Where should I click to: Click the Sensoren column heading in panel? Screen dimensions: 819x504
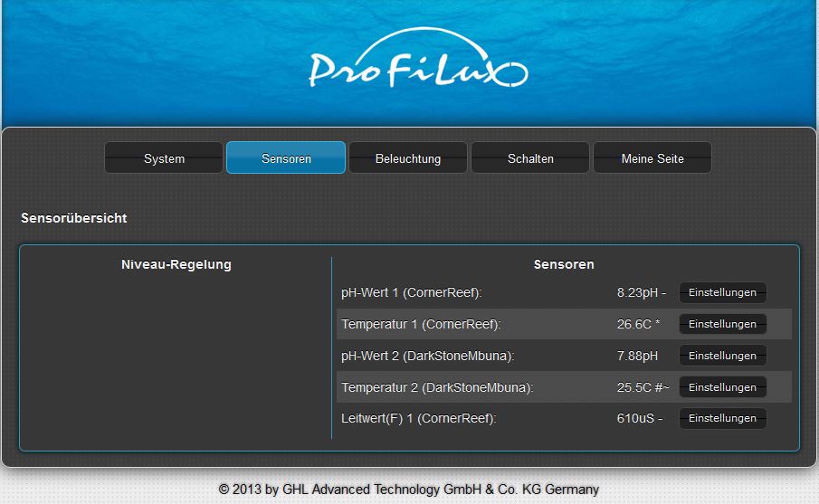pyautogui.click(x=564, y=264)
